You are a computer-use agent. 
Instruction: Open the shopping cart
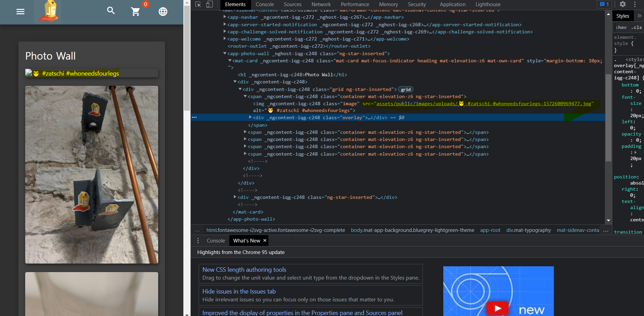point(136,12)
